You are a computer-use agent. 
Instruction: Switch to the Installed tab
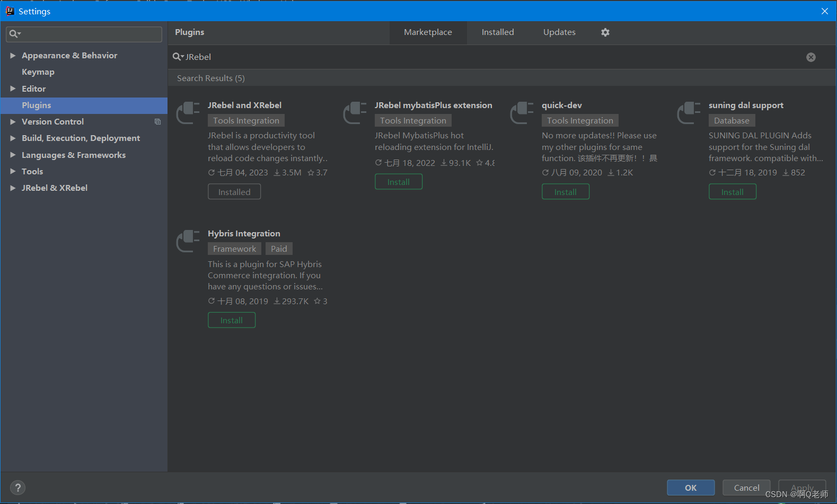(498, 32)
